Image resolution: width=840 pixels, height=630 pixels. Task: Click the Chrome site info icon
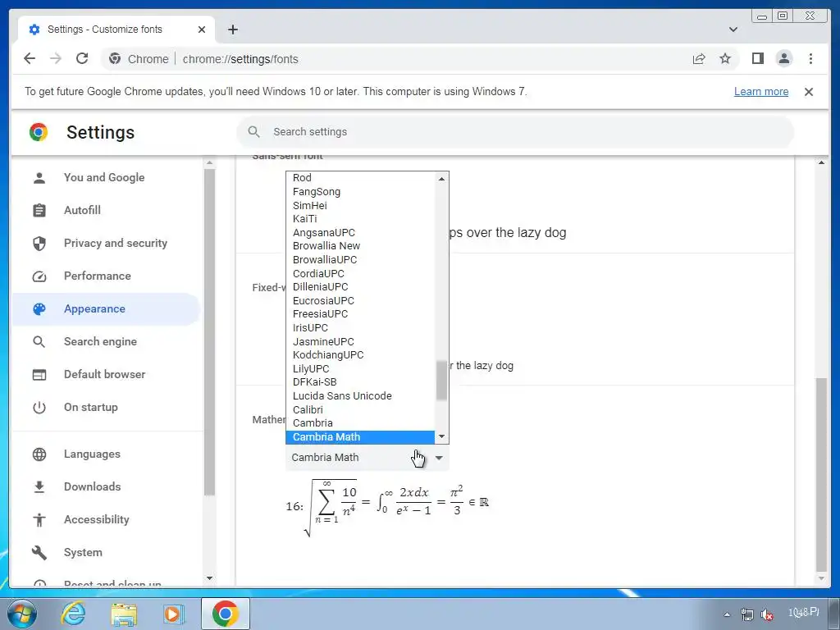[115, 58]
